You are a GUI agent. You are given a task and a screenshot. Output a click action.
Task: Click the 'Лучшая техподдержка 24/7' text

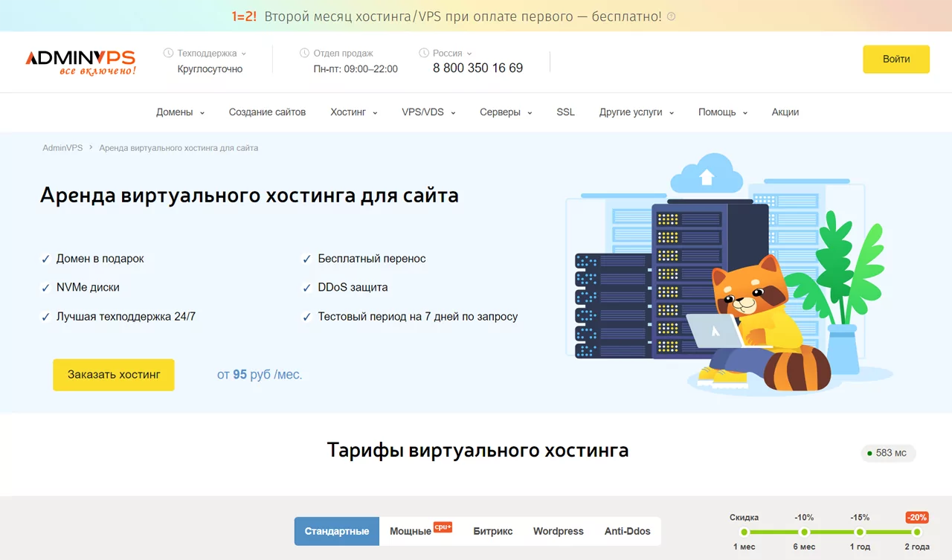(126, 316)
